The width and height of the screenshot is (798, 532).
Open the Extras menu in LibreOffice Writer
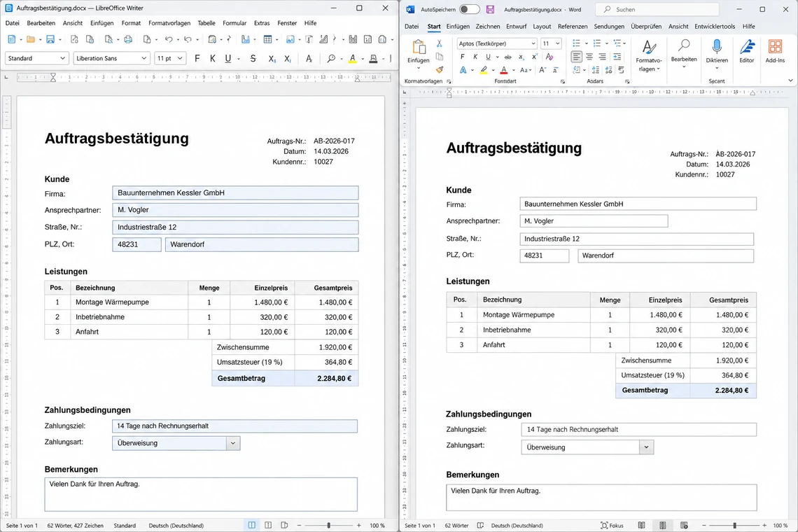coord(262,23)
